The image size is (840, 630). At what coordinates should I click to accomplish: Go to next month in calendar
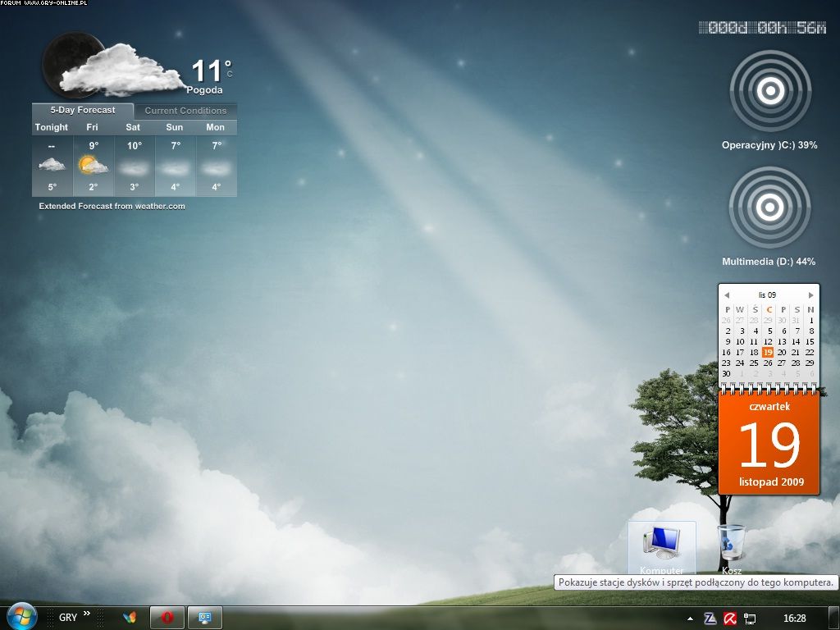pyautogui.click(x=810, y=295)
